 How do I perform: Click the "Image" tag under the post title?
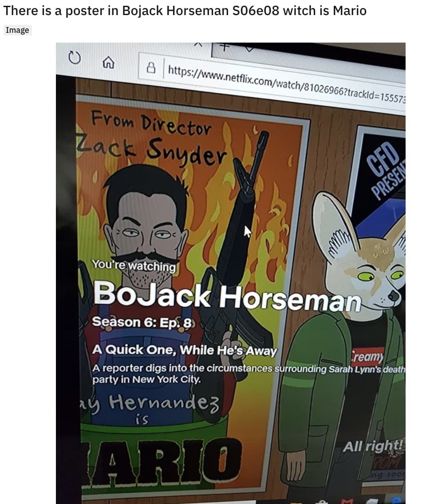pos(17,30)
